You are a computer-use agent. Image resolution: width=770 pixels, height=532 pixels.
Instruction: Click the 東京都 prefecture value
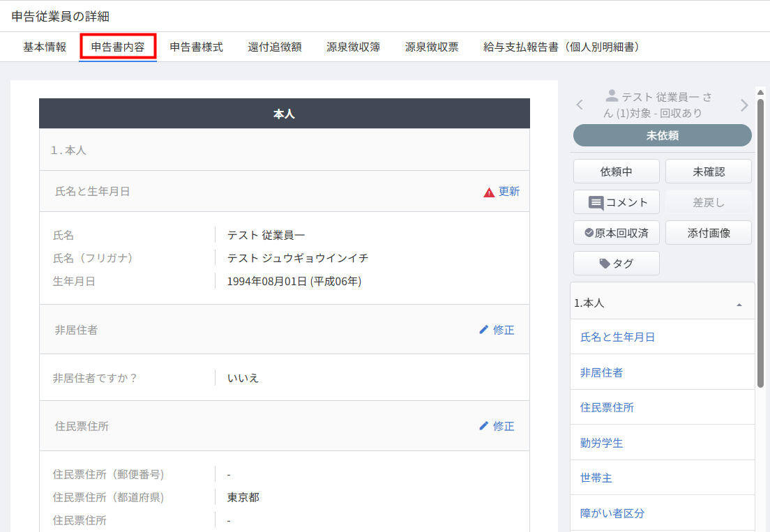[x=243, y=497]
